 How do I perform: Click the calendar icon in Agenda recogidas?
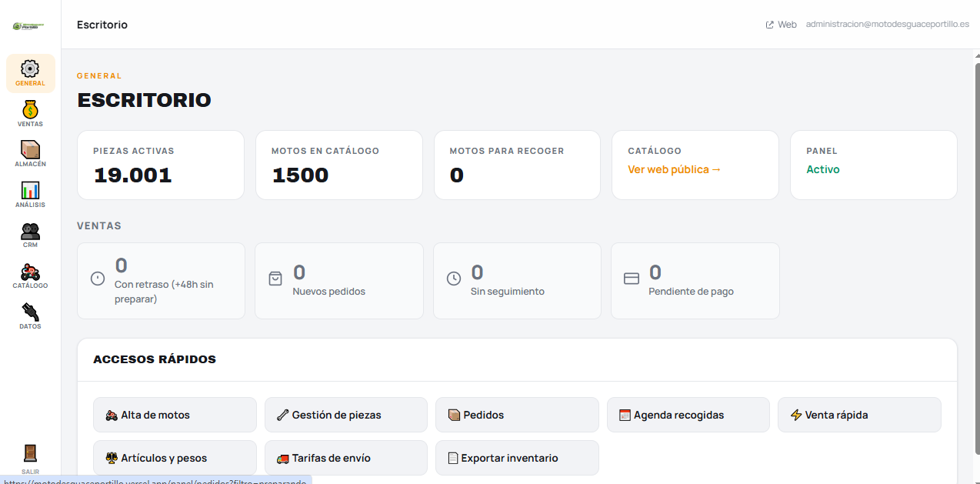[625, 415]
